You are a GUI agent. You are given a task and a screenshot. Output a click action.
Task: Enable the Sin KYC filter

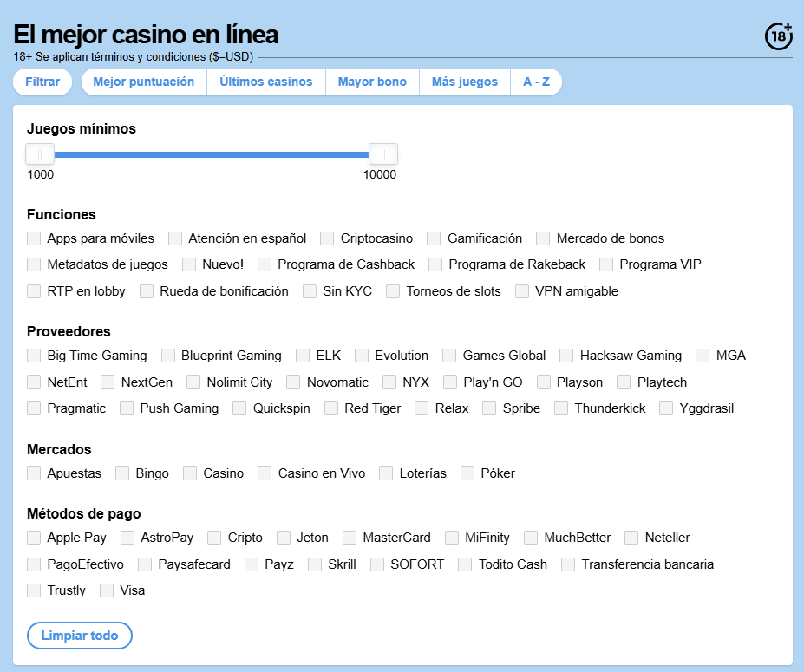[x=309, y=291]
